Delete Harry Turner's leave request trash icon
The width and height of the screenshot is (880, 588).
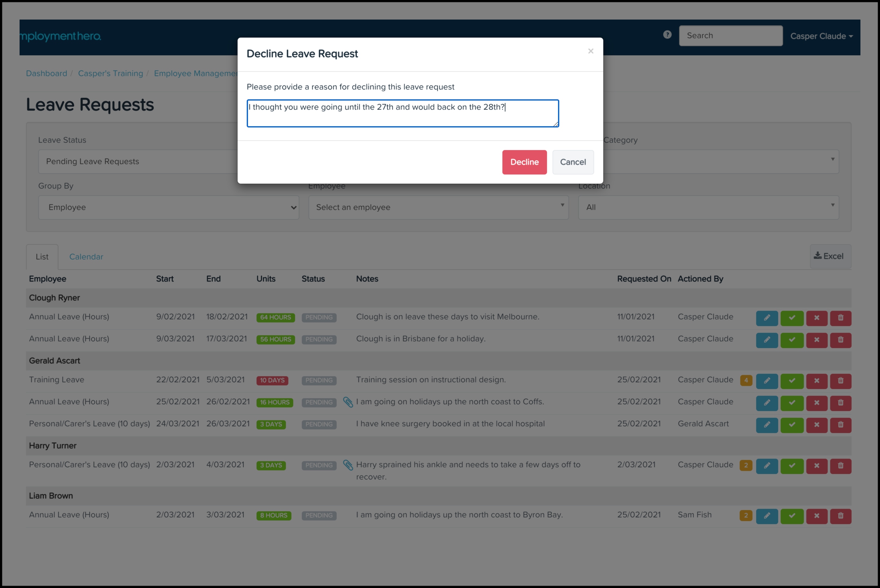click(841, 465)
